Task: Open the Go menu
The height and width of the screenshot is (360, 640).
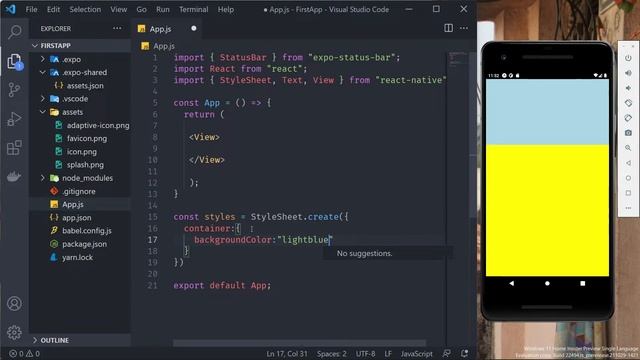Action: click(x=141, y=9)
